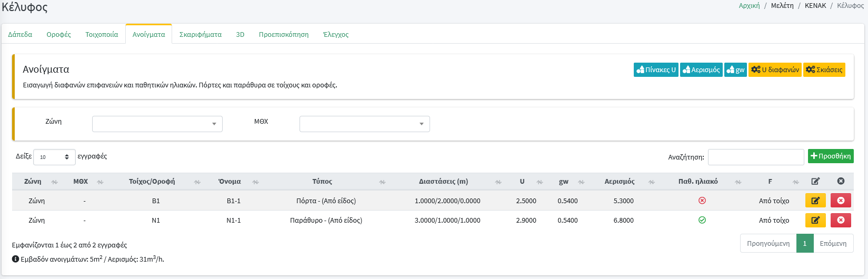
Task: Expand the ΜΘΧ dropdown
Action: tap(364, 124)
